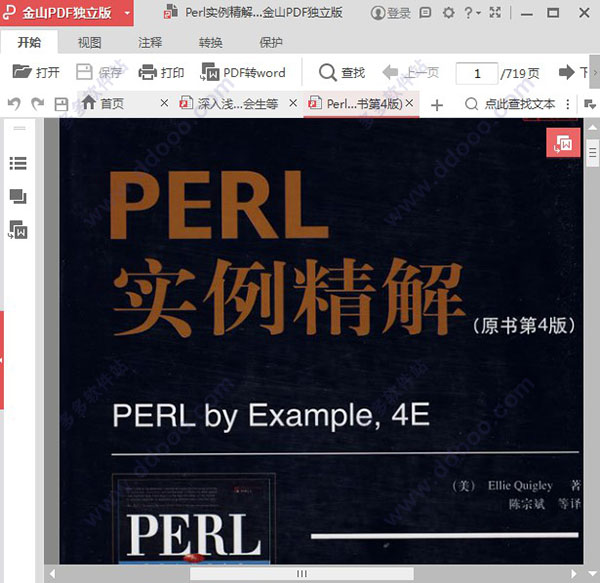The height and width of the screenshot is (583, 600).
Task: Click vertical scrollbar up arrow
Action: pyautogui.click(x=593, y=128)
